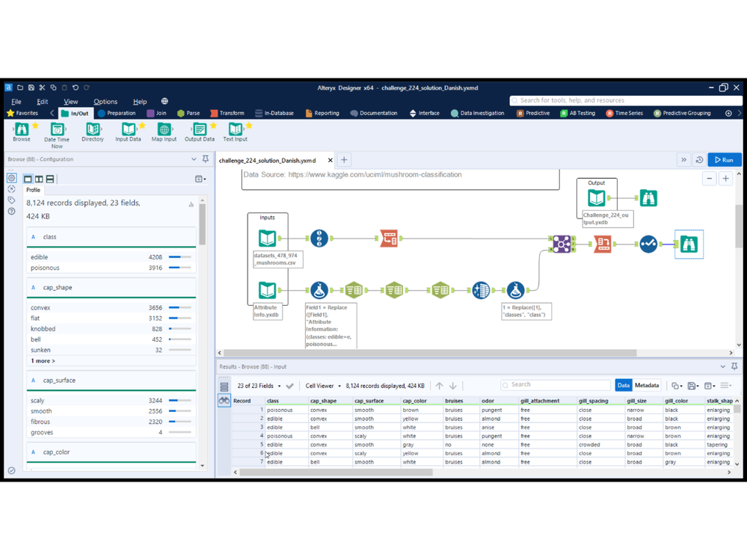Click the Results Search field

[556, 385]
